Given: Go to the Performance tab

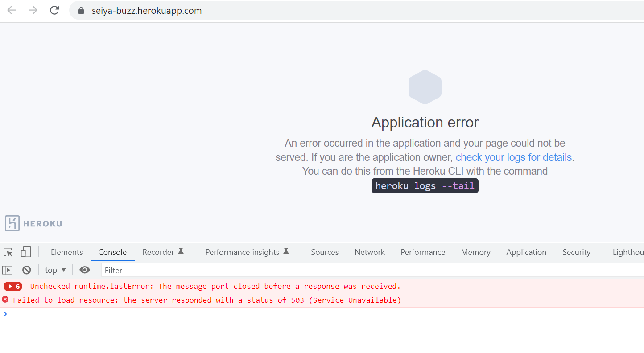Looking at the screenshot, I should pos(423,252).
